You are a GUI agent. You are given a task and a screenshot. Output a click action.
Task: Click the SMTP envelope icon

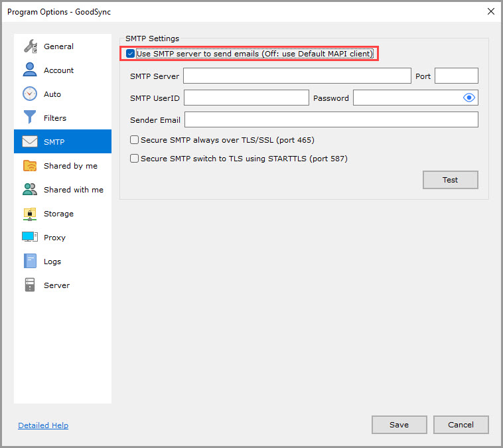click(x=30, y=141)
